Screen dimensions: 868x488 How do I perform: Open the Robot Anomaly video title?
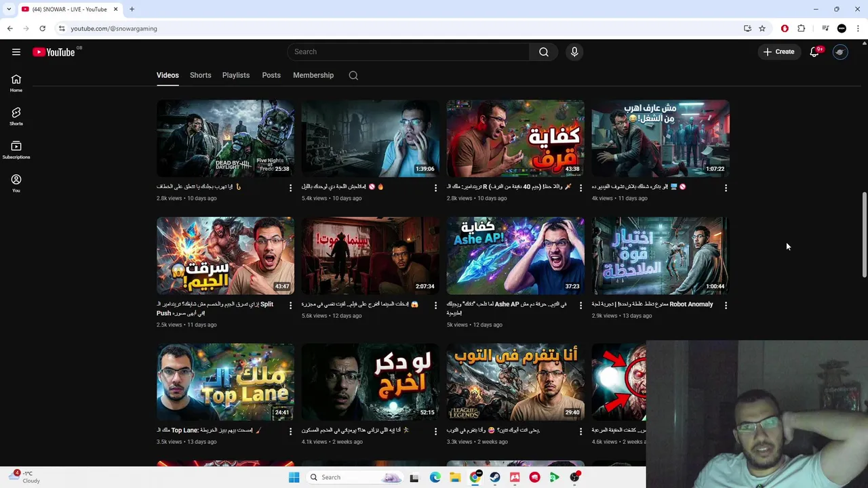click(652, 304)
